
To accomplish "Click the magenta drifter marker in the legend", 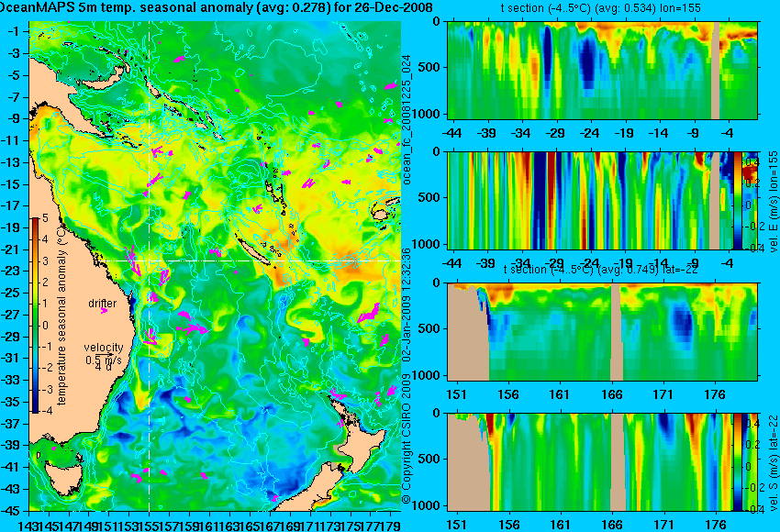I will coord(104,311).
